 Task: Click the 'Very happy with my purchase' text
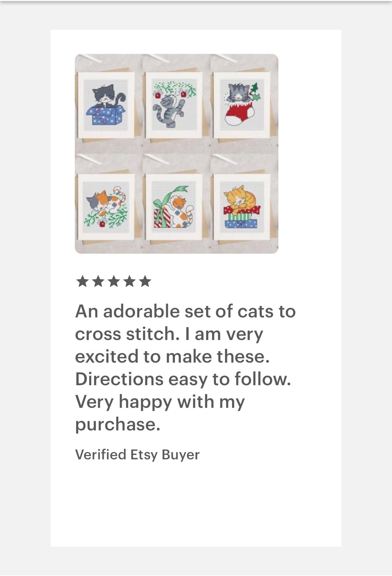[160, 413]
